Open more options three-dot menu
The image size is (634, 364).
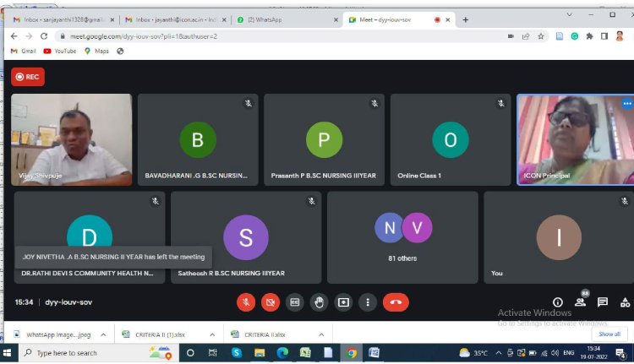point(368,302)
